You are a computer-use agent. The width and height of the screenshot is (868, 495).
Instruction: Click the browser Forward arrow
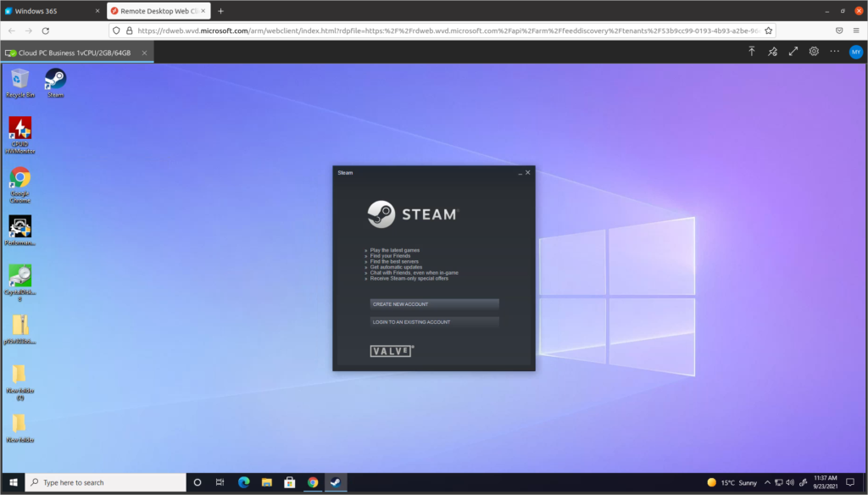[28, 31]
